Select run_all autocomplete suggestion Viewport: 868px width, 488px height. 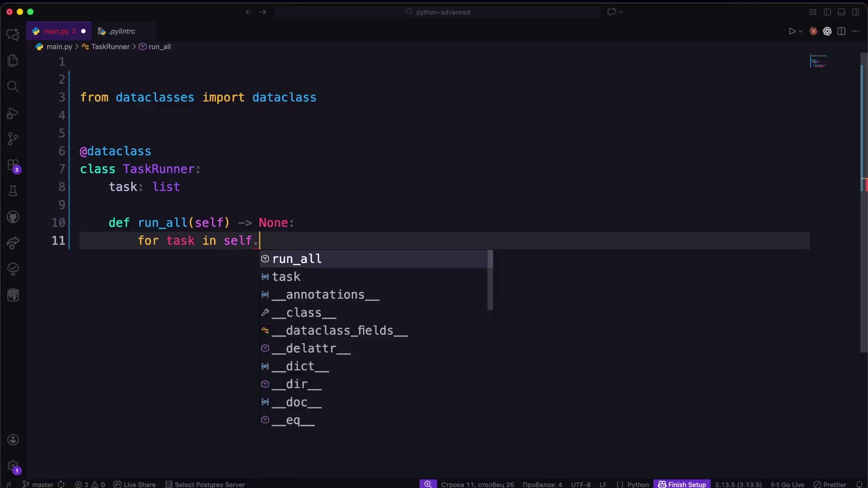tap(373, 259)
